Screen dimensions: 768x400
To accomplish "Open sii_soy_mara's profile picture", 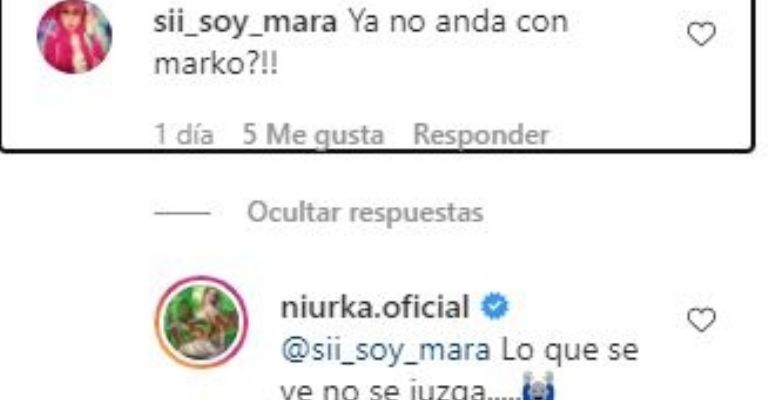I will click(74, 36).
